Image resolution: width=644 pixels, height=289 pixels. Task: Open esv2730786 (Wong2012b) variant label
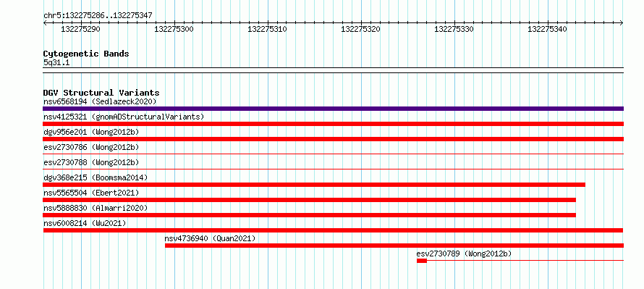click(x=91, y=147)
